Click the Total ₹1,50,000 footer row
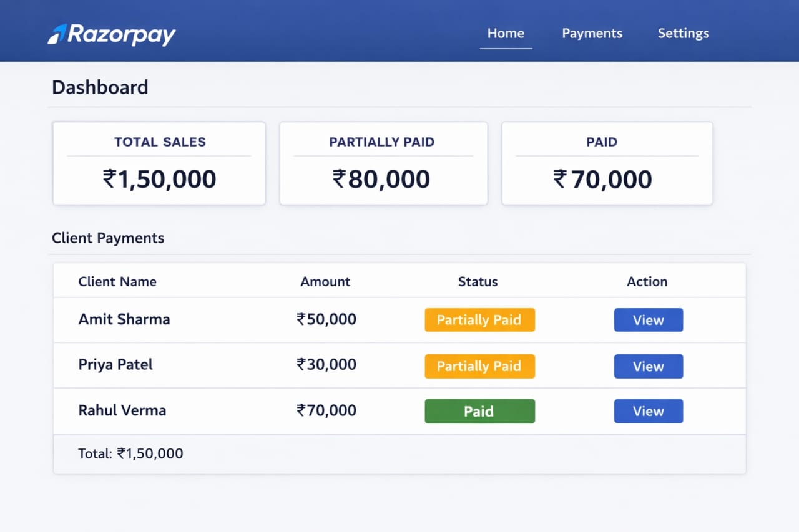The height and width of the screenshot is (532, 799). point(131,453)
